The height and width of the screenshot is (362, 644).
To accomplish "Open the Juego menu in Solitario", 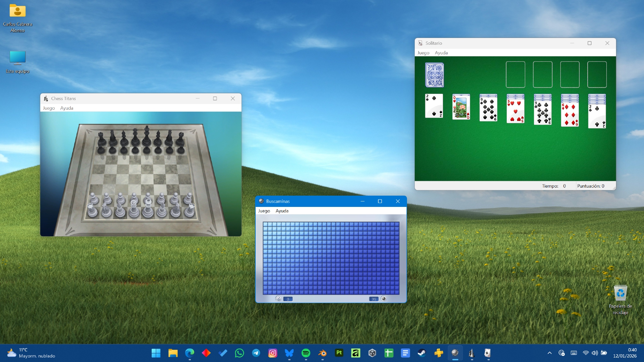I will click(423, 53).
